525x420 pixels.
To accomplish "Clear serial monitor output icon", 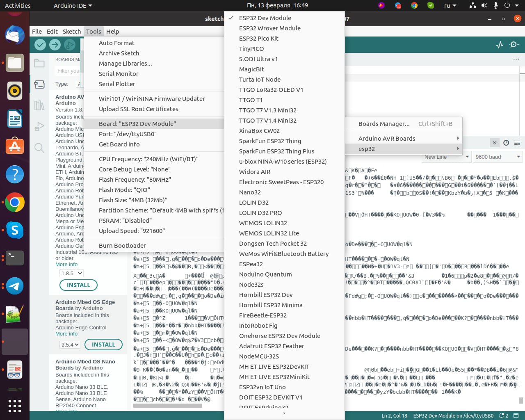I will 517,143.
